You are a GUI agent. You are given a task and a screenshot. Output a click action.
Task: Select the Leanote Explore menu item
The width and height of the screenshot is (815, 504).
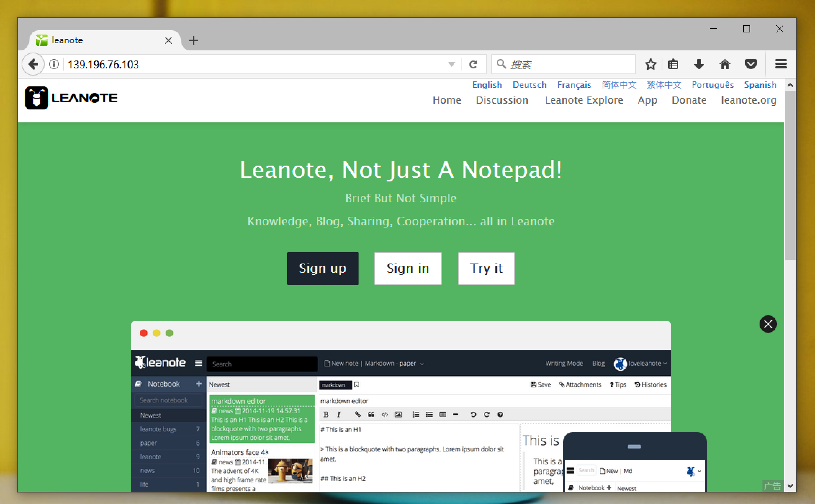pos(584,100)
